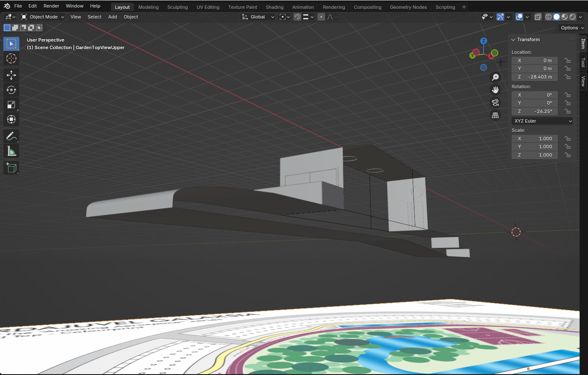Collapse the Transform panel
This screenshot has width=588, height=375.
[x=513, y=40]
